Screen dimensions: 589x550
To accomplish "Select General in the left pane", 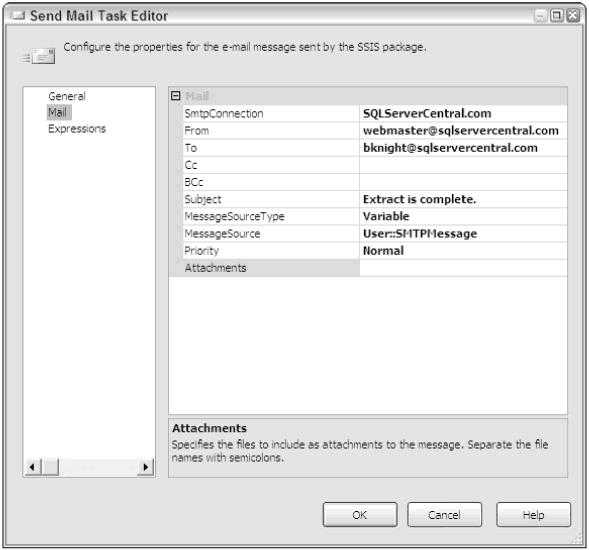I will [67, 96].
